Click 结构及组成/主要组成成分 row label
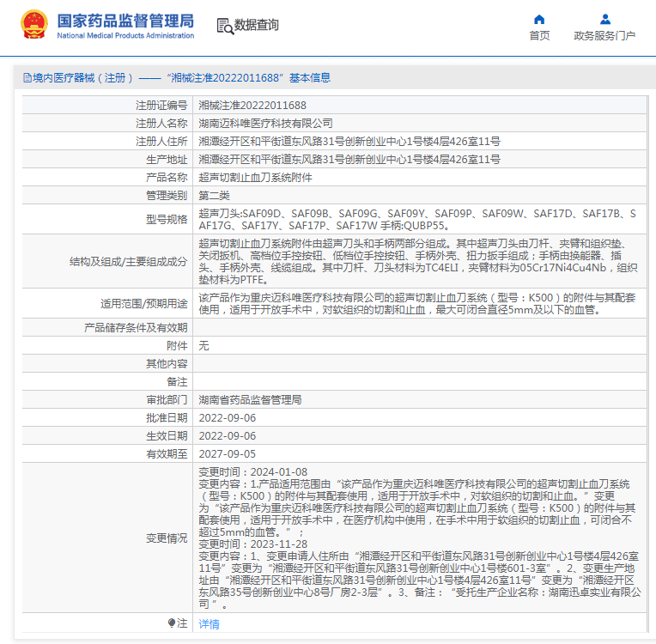Image resolution: width=656 pixels, height=644 pixels. point(129,262)
